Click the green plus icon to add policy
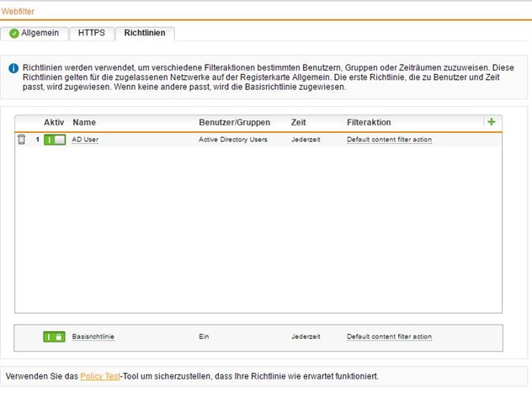This screenshot has height=403, width=532. [x=492, y=122]
